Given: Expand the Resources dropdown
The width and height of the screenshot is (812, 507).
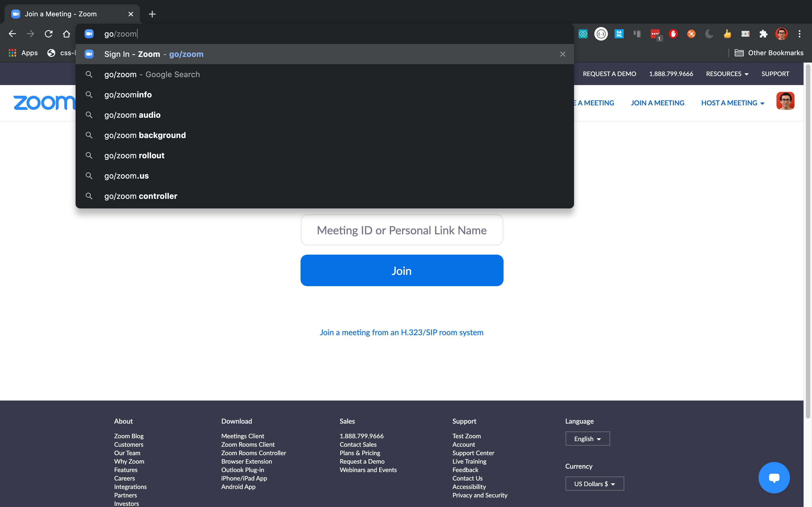Looking at the screenshot, I should tap(727, 74).
